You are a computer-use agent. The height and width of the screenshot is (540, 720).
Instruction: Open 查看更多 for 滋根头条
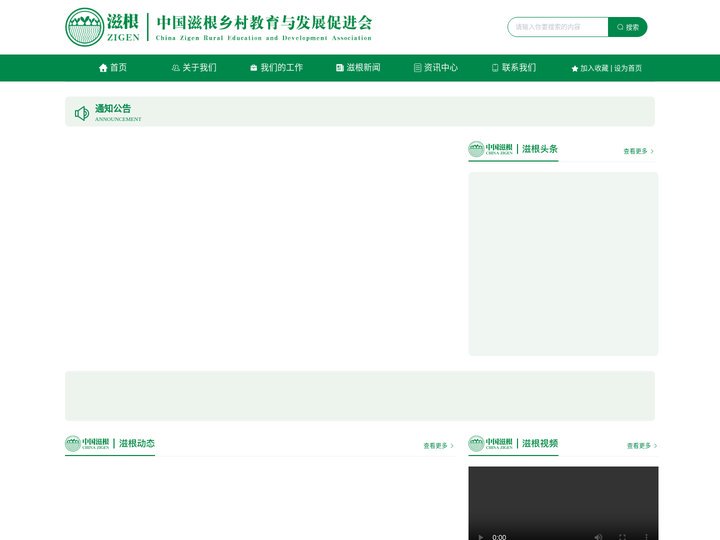pyautogui.click(x=639, y=151)
